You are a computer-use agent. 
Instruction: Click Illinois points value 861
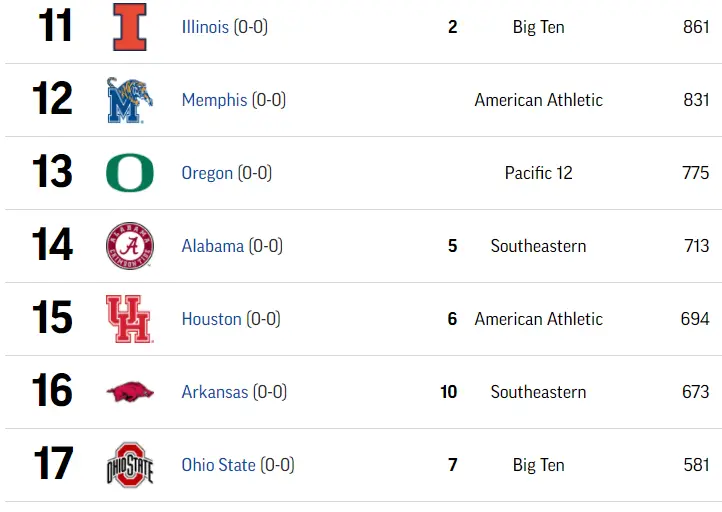(696, 27)
